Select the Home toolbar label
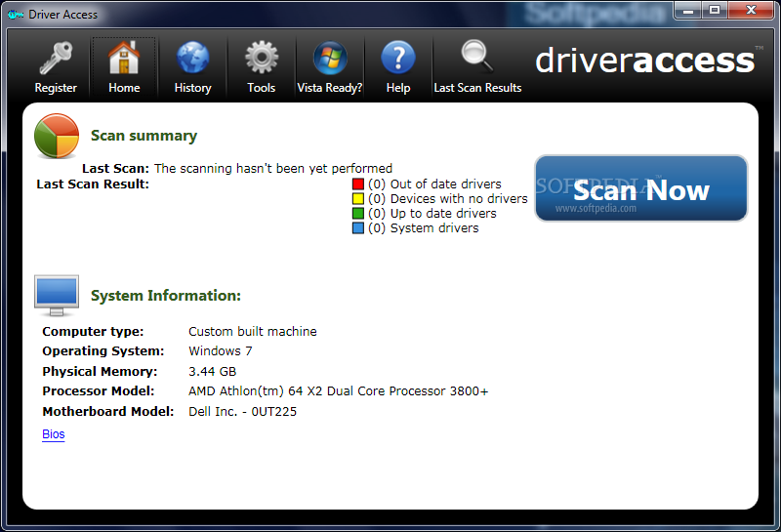781x532 pixels. tap(124, 88)
